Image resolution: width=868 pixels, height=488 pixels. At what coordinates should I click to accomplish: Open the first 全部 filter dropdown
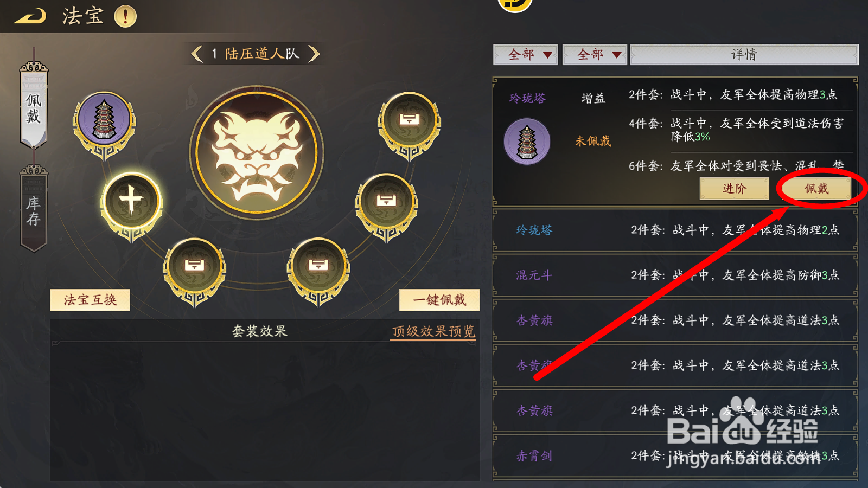(526, 55)
